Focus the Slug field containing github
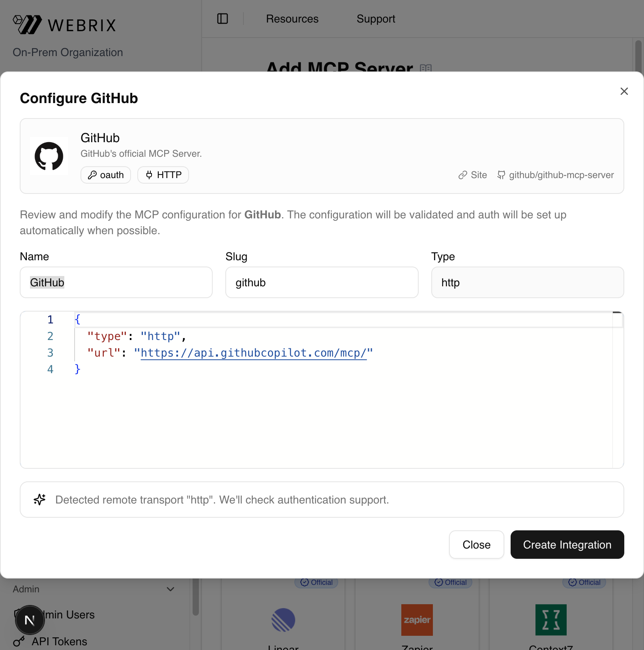This screenshot has height=650, width=644. [x=322, y=282]
